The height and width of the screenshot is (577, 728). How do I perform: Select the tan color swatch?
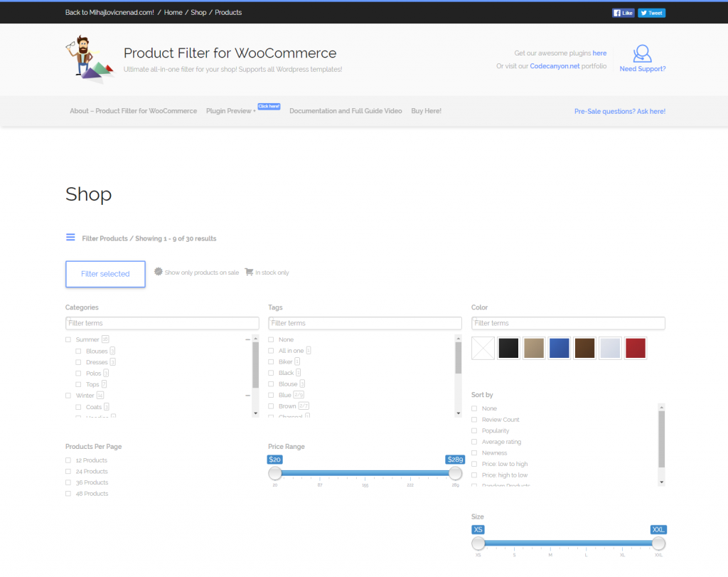point(534,348)
